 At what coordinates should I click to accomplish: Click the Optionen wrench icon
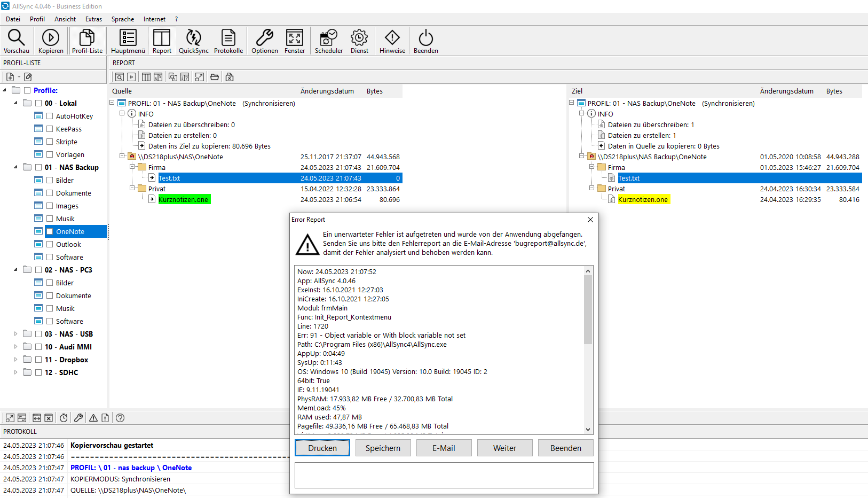(264, 38)
